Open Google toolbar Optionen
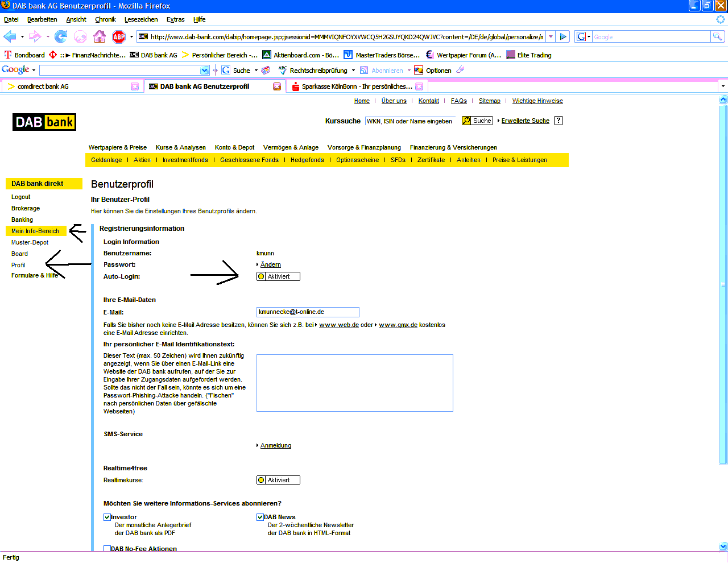Viewport: 728px width, 563px height. point(433,71)
